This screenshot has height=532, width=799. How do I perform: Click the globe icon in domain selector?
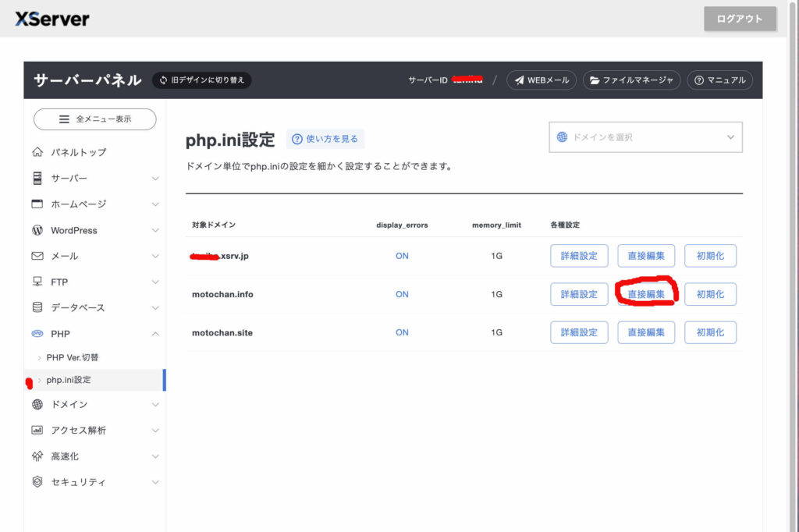pyautogui.click(x=562, y=137)
